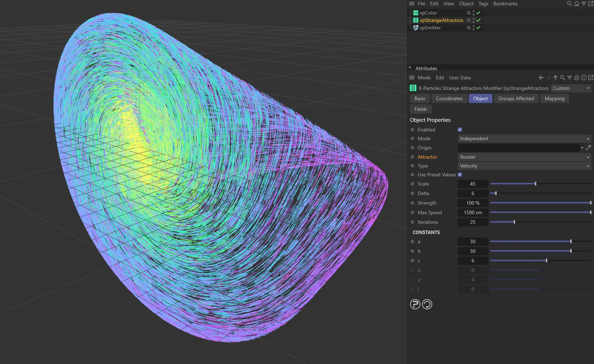The width and height of the screenshot is (594, 364).
Task: Go back using Attributes left arrow
Action: [541, 78]
